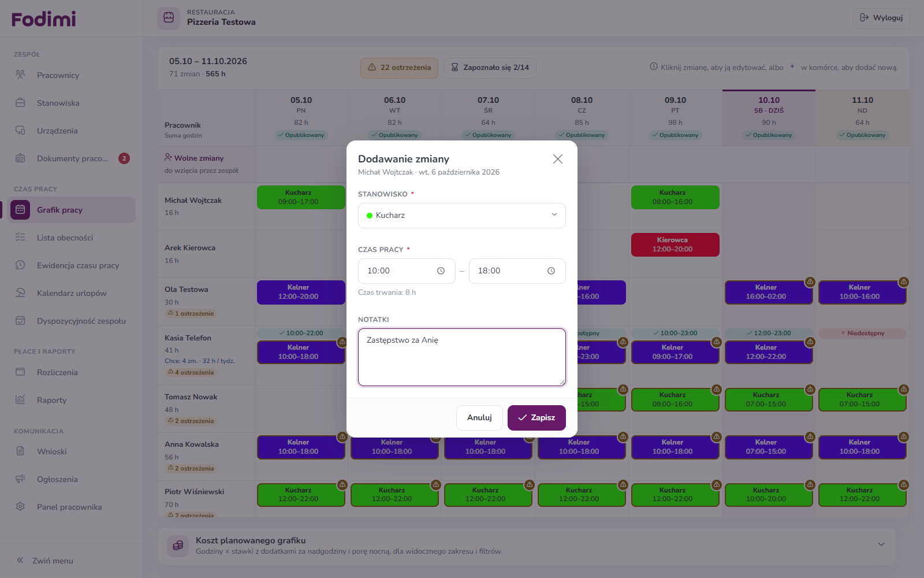The width and height of the screenshot is (924, 578).
Task: Open Ola Testowa's Kelner 16:00–02:00 shift
Action: click(x=769, y=292)
